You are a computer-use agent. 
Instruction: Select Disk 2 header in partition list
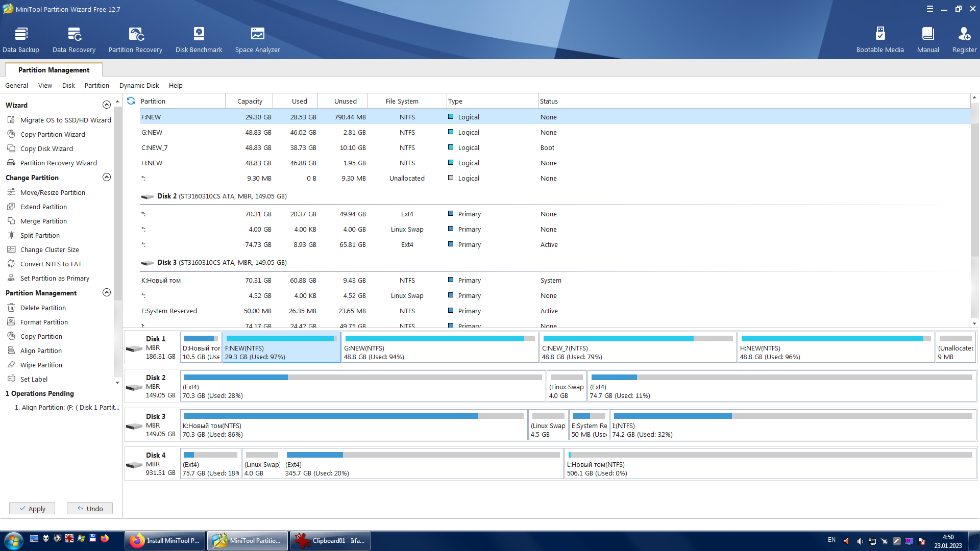[555, 196]
